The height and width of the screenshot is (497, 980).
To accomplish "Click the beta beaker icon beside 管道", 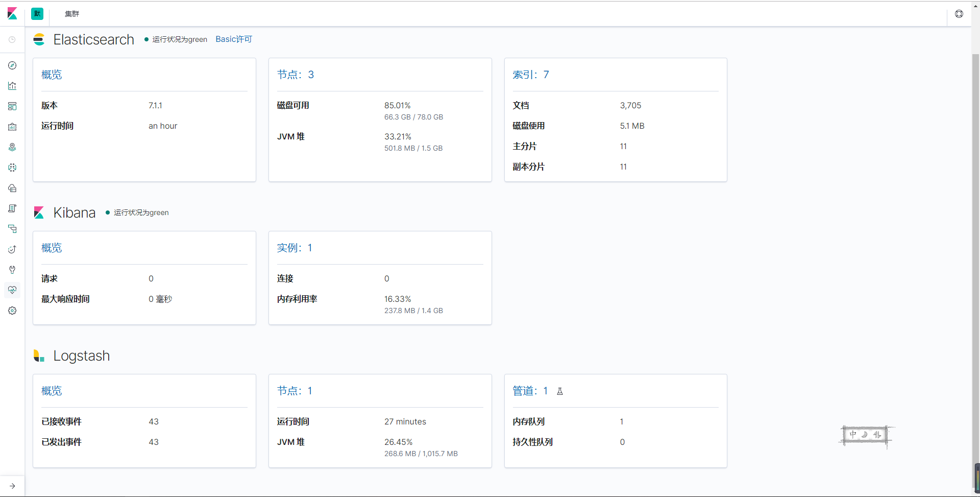I will click(x=560, y=391).
